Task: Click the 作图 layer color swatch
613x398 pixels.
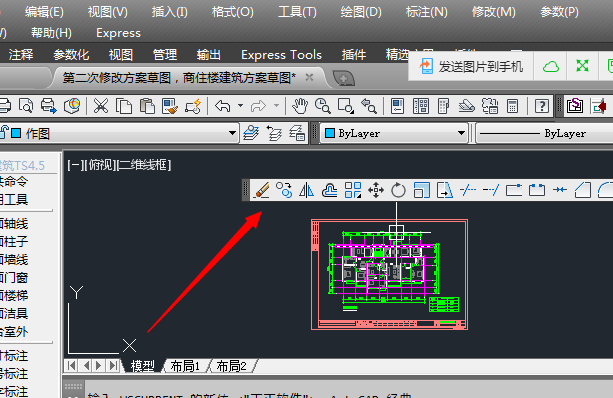Action: (16, 133)
